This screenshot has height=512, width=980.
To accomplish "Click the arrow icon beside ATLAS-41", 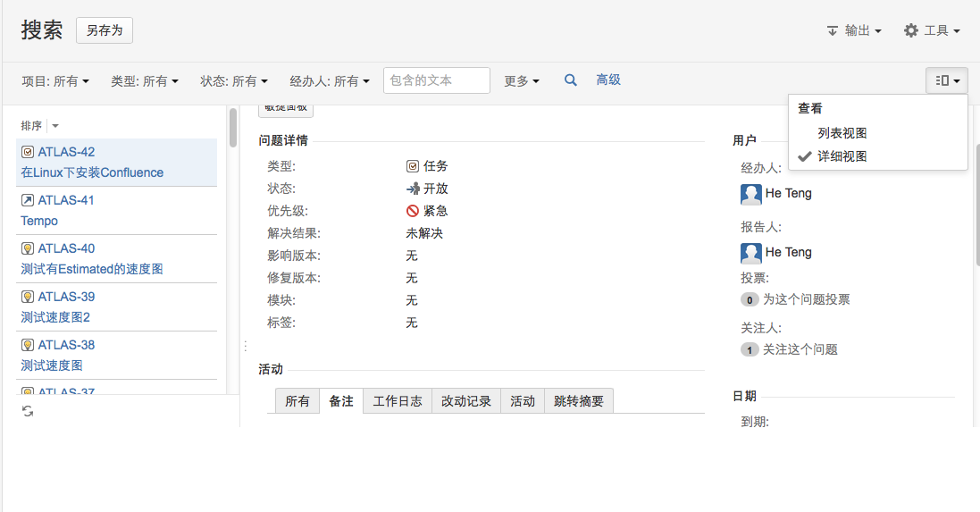I will pyautogui.click(x=28, y=200).
